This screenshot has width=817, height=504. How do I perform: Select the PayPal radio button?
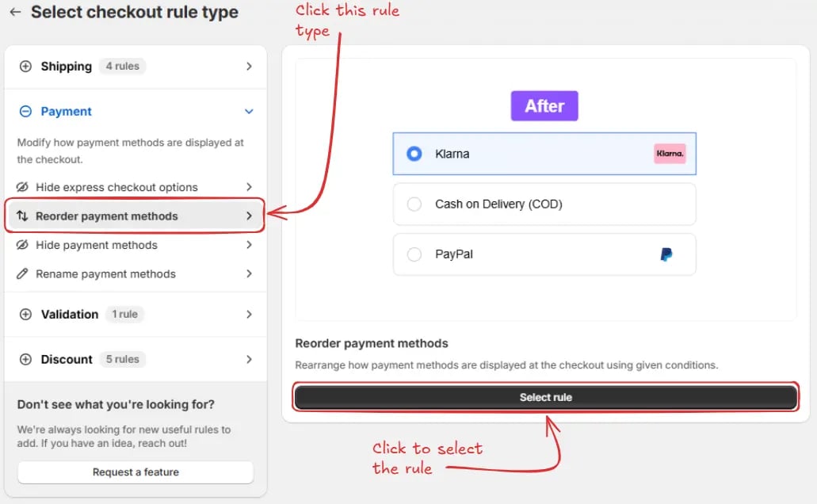(414, 254)
